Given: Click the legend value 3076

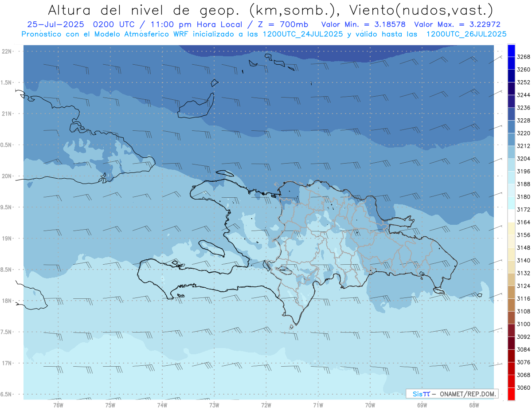Looking at the screenshot, I should (x=524, y=362).
